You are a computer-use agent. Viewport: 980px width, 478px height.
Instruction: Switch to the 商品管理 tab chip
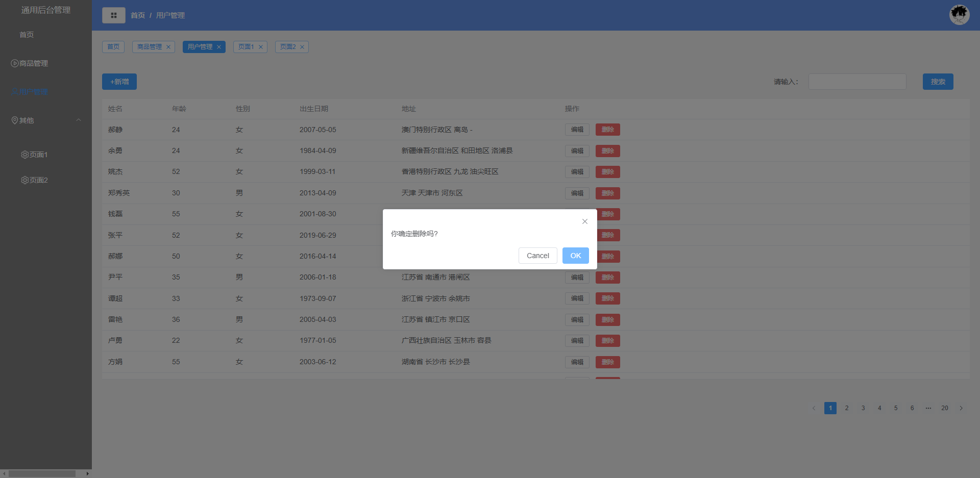click(x=150, y=46)
